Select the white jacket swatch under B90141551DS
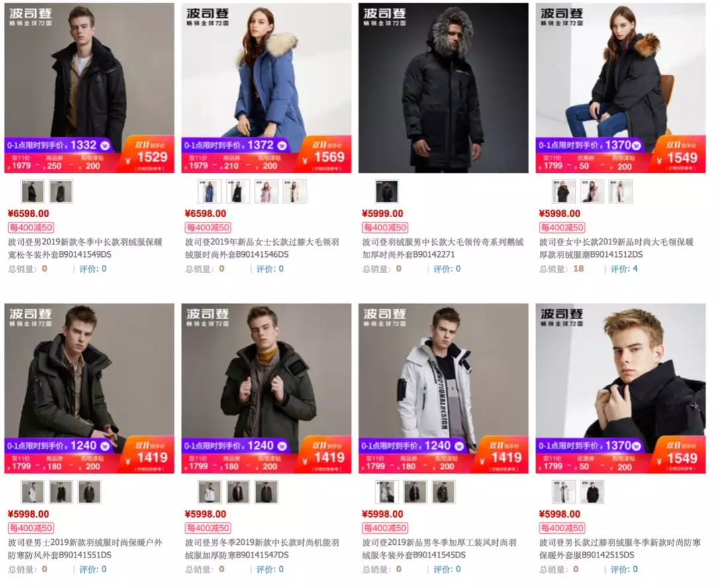Viewport: 715px width, 588px height. (33, 492)
